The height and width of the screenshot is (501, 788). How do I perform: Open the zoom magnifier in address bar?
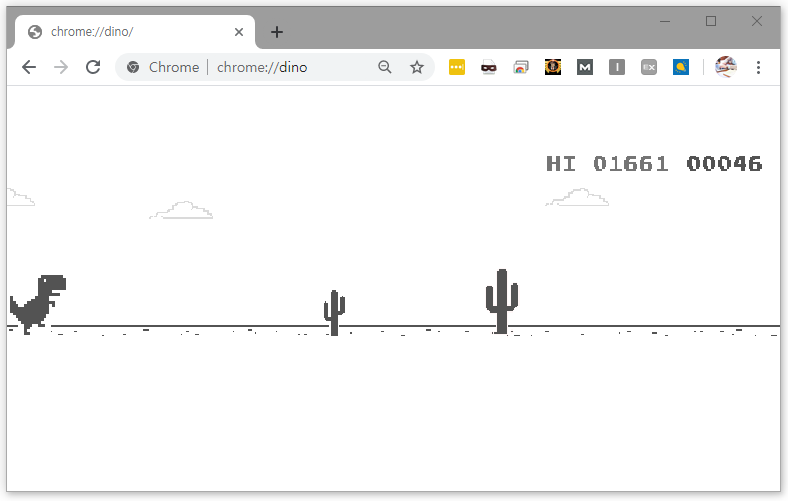pos(384,67)
